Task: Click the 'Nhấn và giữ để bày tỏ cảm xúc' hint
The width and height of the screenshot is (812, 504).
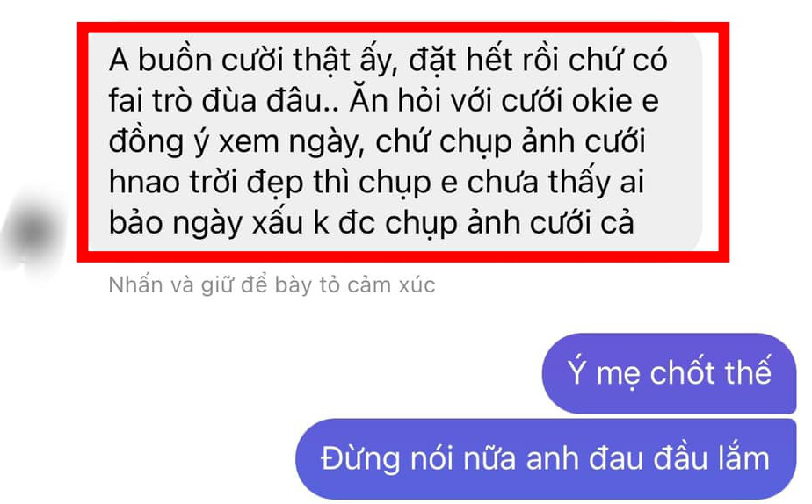Action: click(272, 285)
